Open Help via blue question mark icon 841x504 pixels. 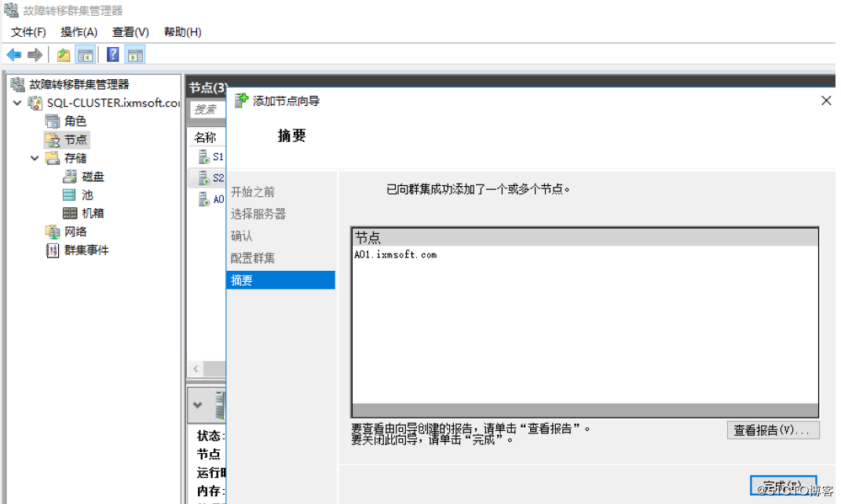tap(113, 55)
